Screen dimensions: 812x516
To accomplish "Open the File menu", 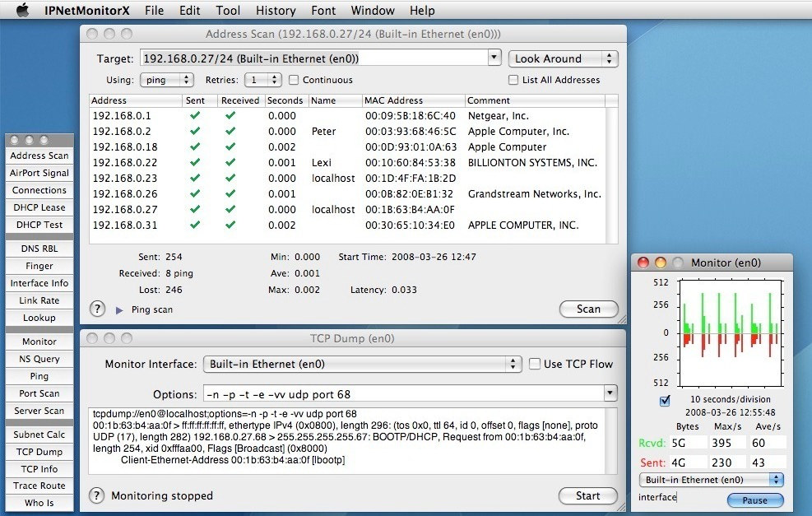I will [155, 11].
